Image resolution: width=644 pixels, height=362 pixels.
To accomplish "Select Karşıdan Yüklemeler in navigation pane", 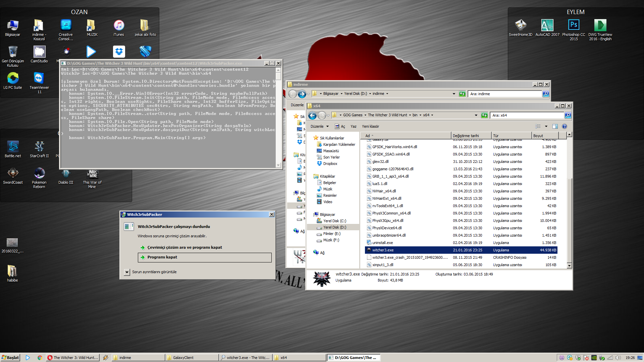I will (336, 144).
